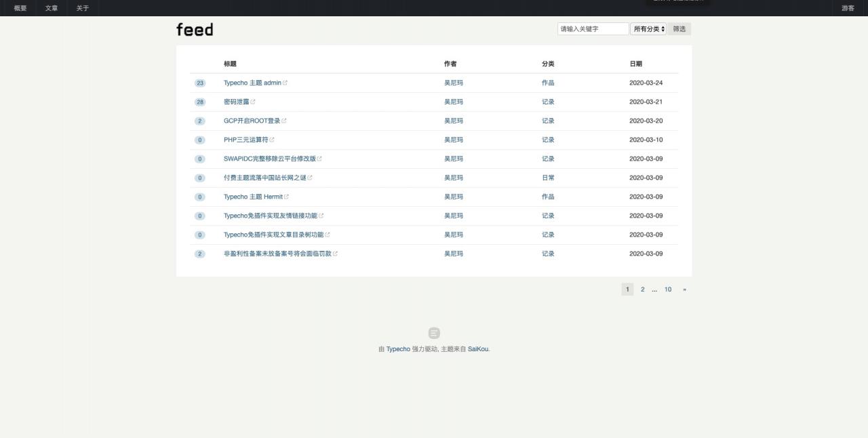This screenshot has height=438, width=868.
Task: Click the footer logo icon above Typecho credit
Action: [434, 333]
